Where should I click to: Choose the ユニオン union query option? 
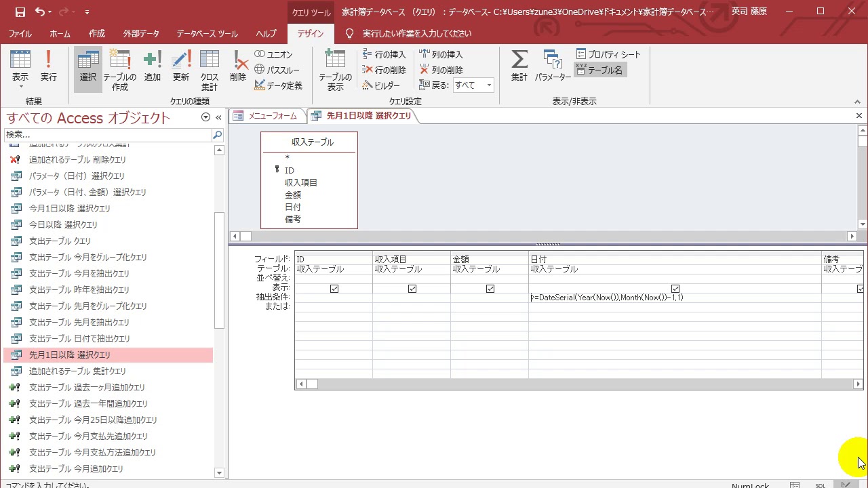(x=274, y=54)
